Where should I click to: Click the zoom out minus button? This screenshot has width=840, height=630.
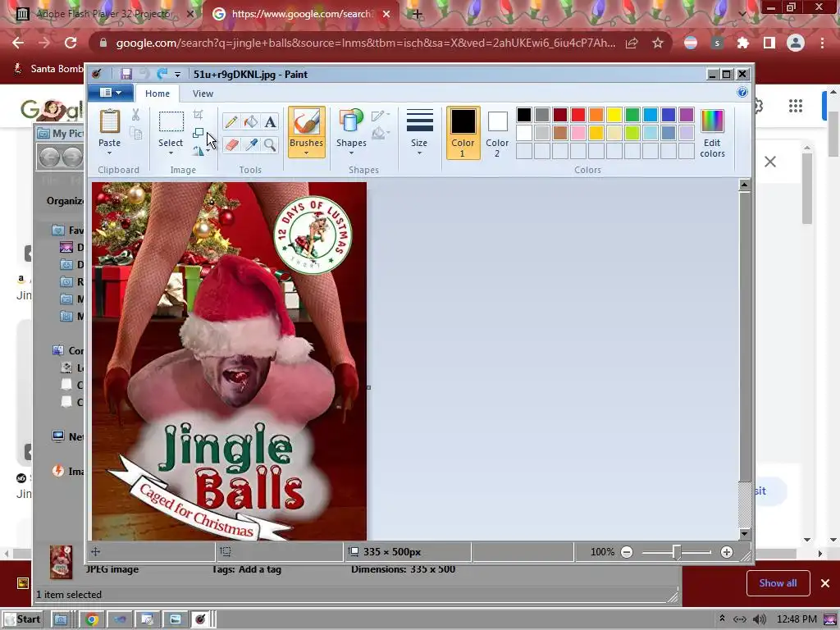click(x=626, y=552)
